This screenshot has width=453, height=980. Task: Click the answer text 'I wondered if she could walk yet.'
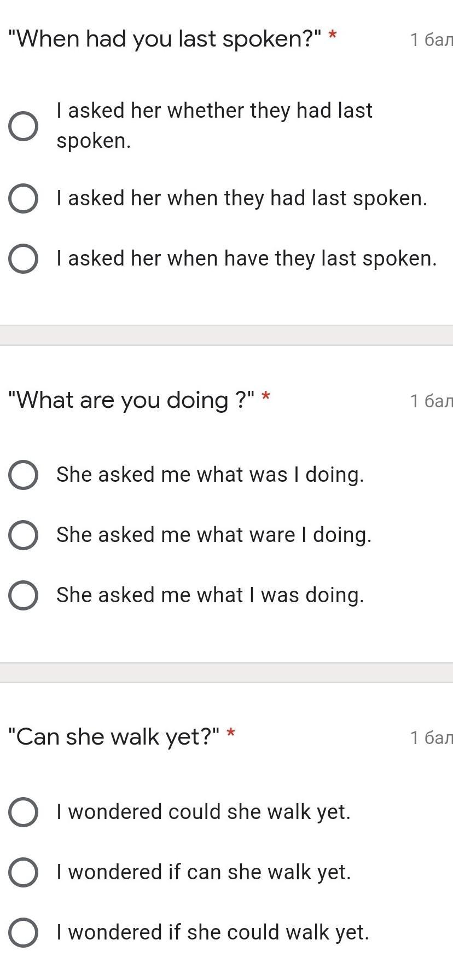coord(213,932)
